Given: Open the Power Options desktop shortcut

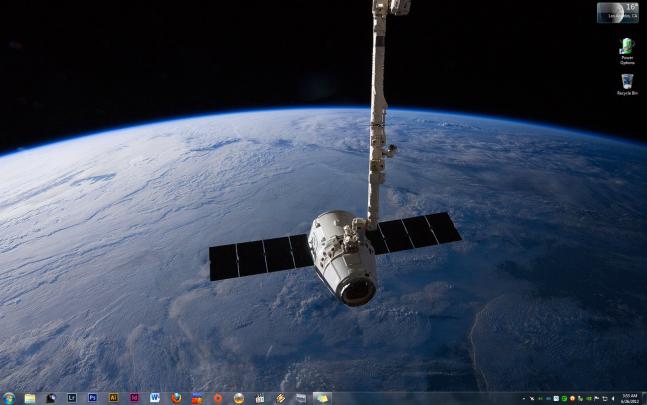Looking at the screenshot, I should point(627,52).
